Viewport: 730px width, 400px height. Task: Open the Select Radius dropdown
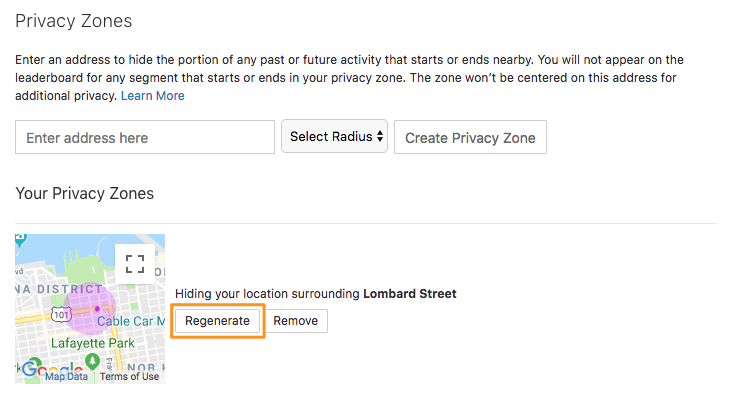point(334,136)
